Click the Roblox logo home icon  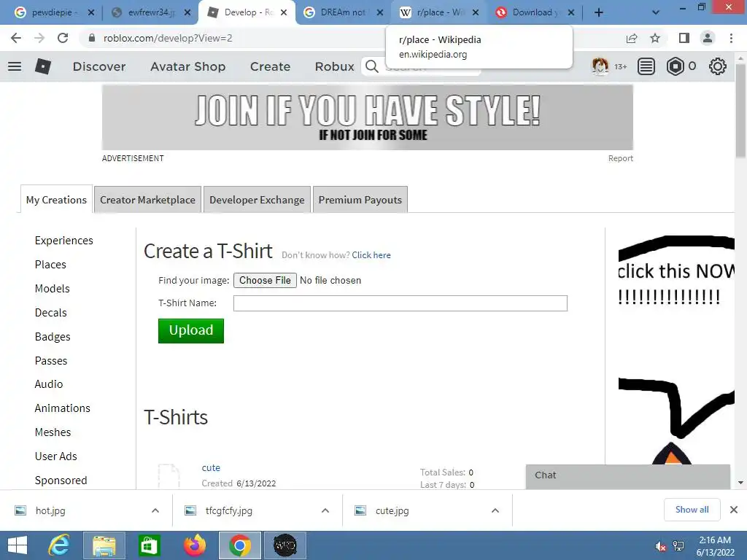pos(43,66)
